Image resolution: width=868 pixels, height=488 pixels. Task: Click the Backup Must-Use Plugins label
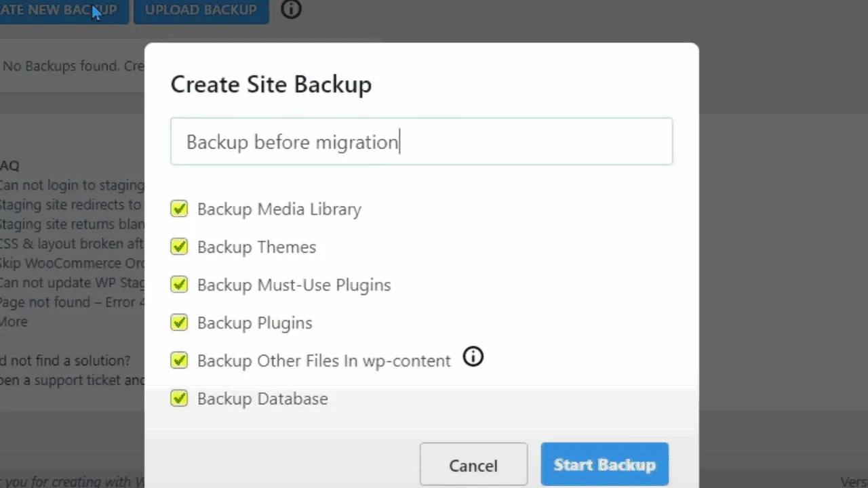294,285
